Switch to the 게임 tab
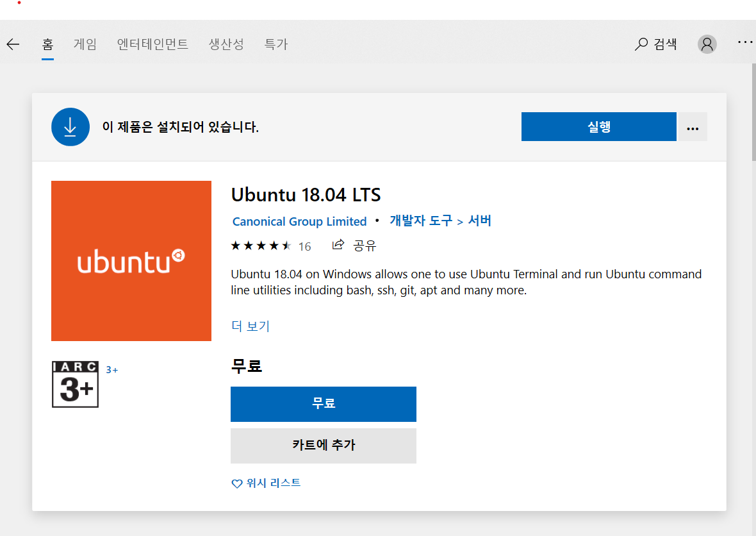756x536 pixels. pyautogui.click(x=85, y=44)
